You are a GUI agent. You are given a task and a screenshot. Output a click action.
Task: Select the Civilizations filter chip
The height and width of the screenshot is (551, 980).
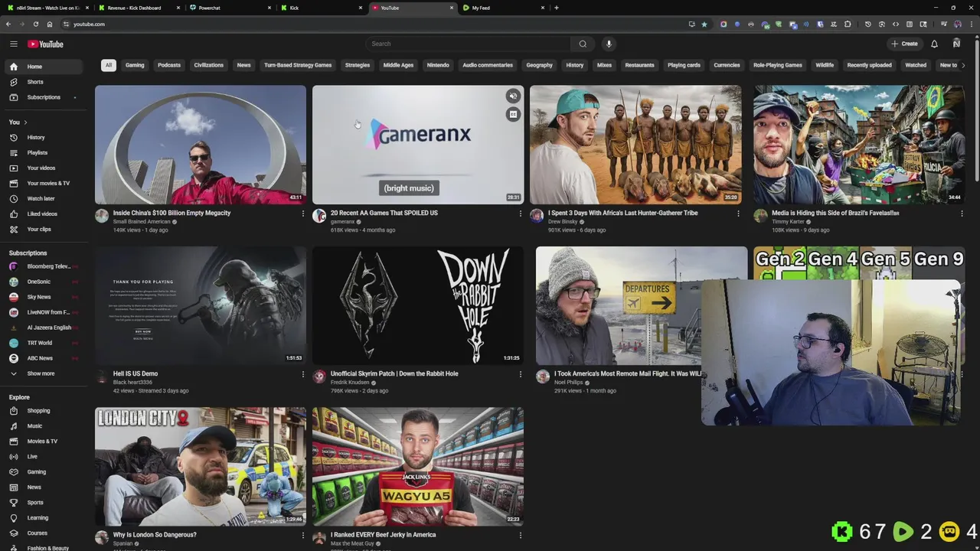tap(208, 65)
